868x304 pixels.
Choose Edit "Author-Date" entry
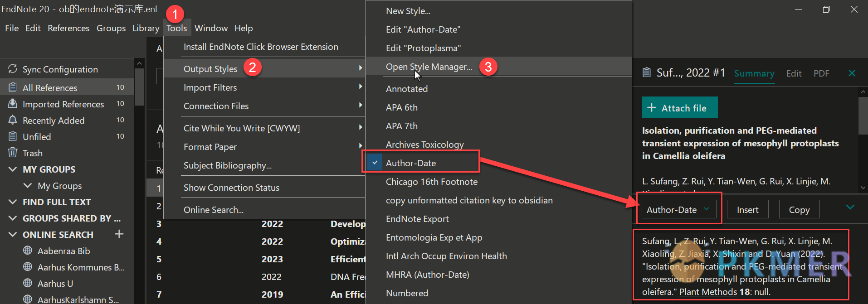498,29
